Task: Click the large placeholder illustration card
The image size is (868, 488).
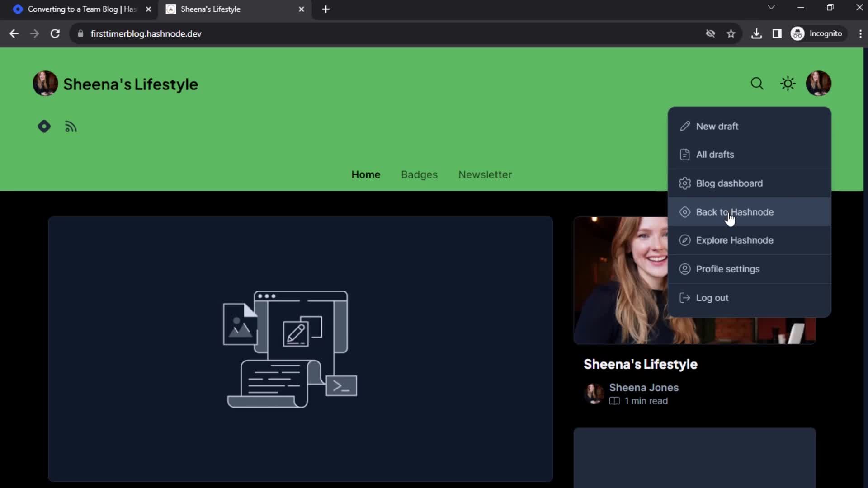Action: [300, 349]
